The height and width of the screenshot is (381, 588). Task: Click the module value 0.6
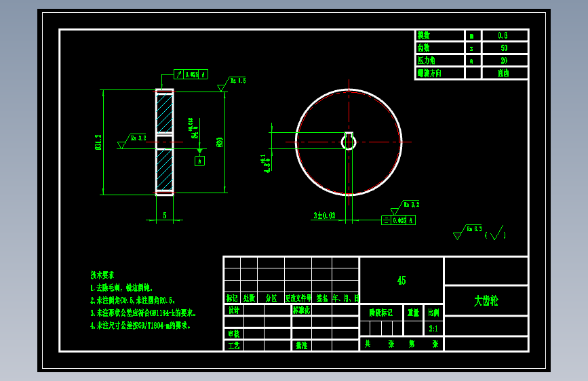pos(503,36)
